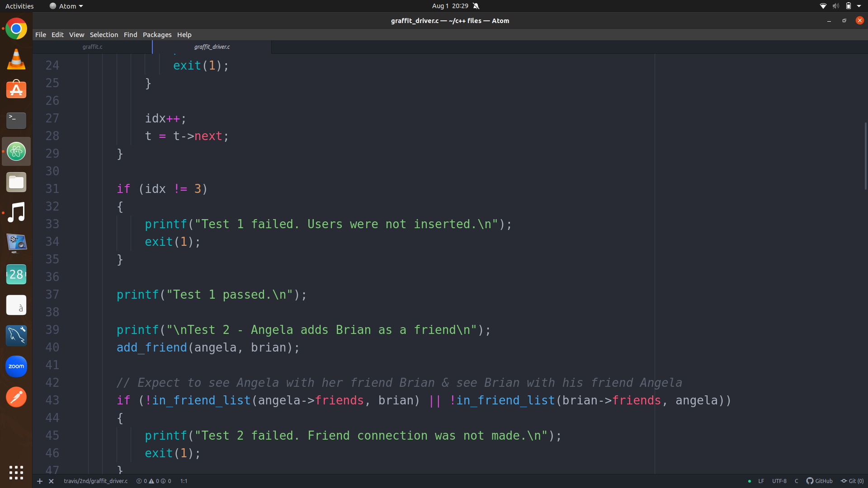Click the editor vertical scrollbar thumb
Viewport: 868px width, 488px height.
click(865, 156)
